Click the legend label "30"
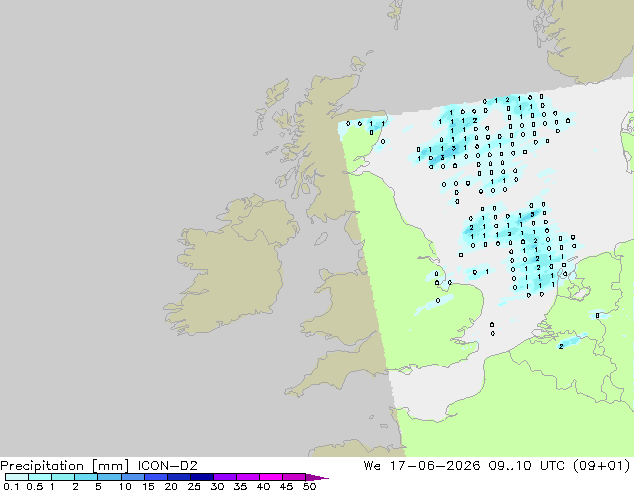 (x=217, y=486)
